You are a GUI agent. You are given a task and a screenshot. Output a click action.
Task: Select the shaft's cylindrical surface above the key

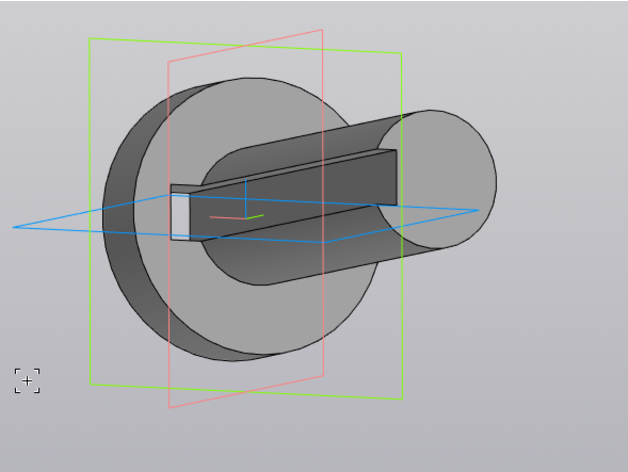coord(300,140)
